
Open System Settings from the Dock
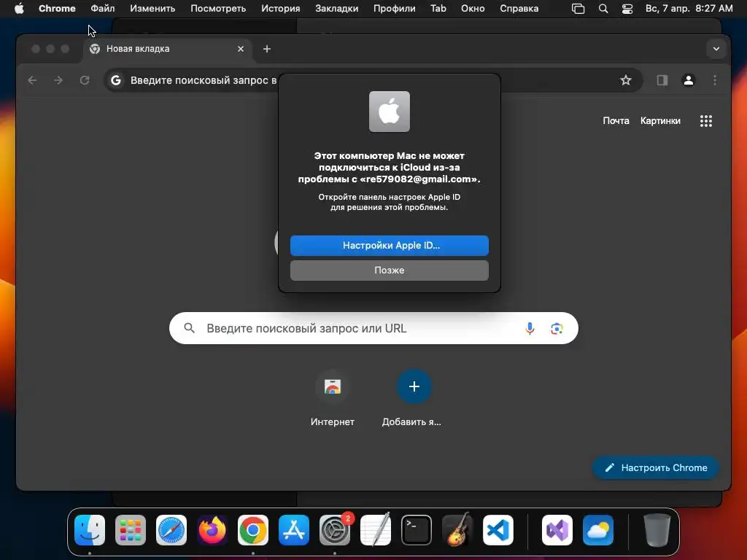[x=334, y=530]
